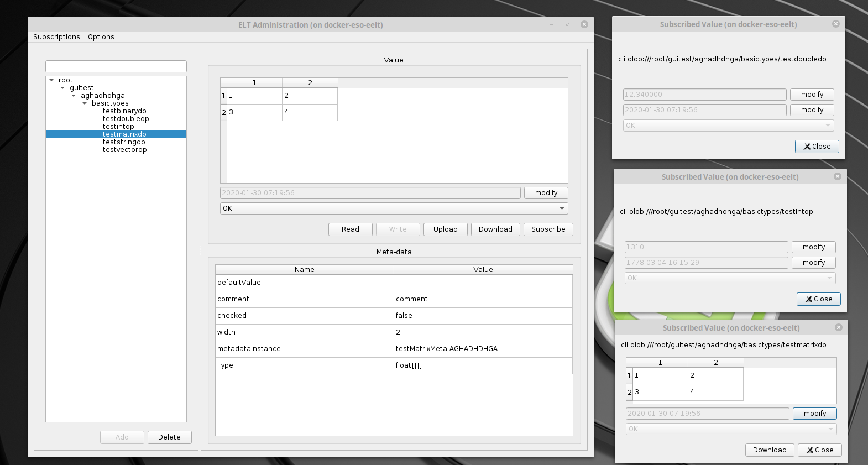Collapse the root tree node
This screenshot has width=868, height=465.
[51, 80]
